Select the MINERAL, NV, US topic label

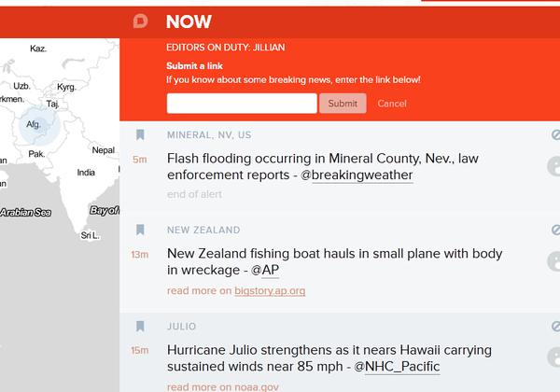click(x=209, y=135)
